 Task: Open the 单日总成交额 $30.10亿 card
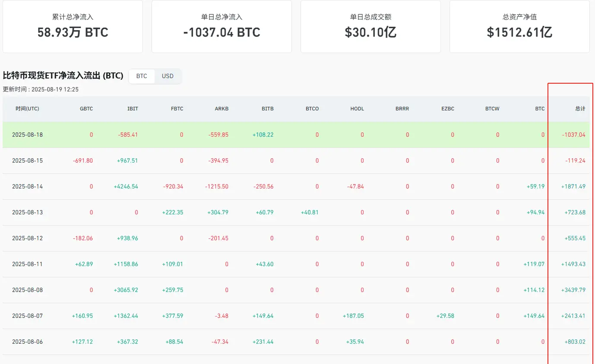(370, 26)
